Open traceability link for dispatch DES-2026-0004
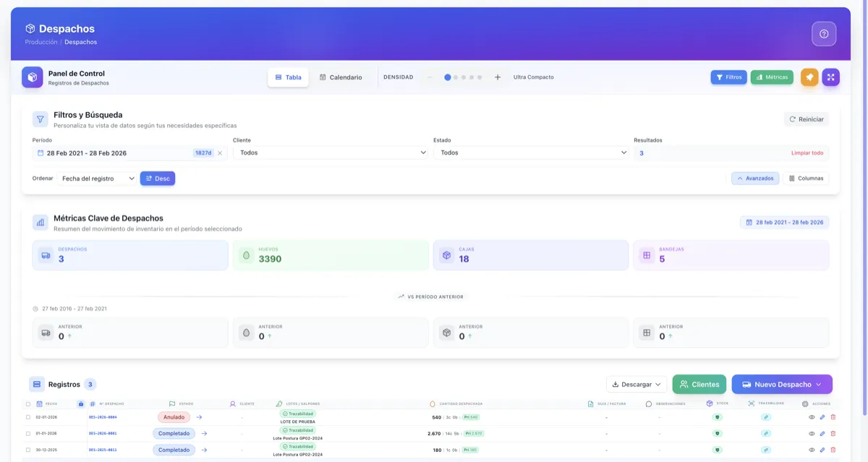868x462 pixels. pos(766,417)
